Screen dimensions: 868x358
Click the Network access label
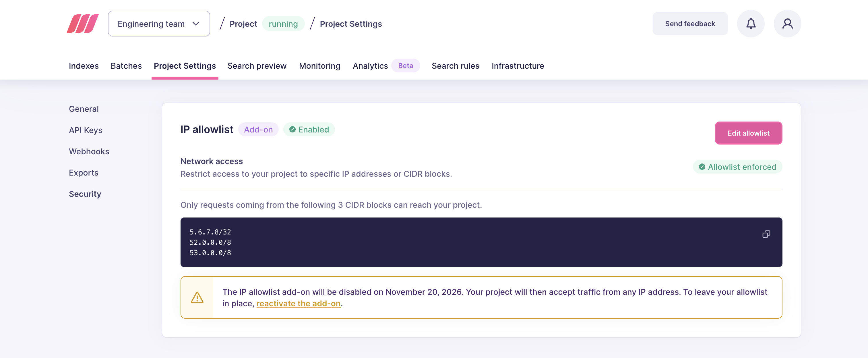(211, 161)
